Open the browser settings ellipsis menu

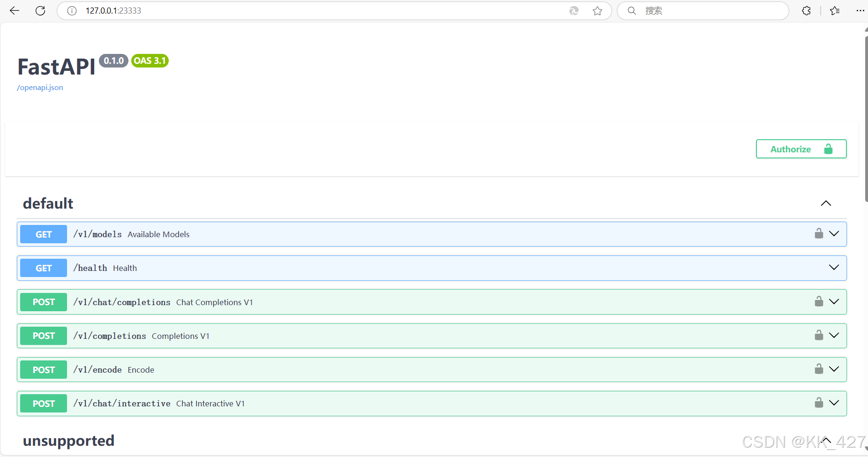860,11
